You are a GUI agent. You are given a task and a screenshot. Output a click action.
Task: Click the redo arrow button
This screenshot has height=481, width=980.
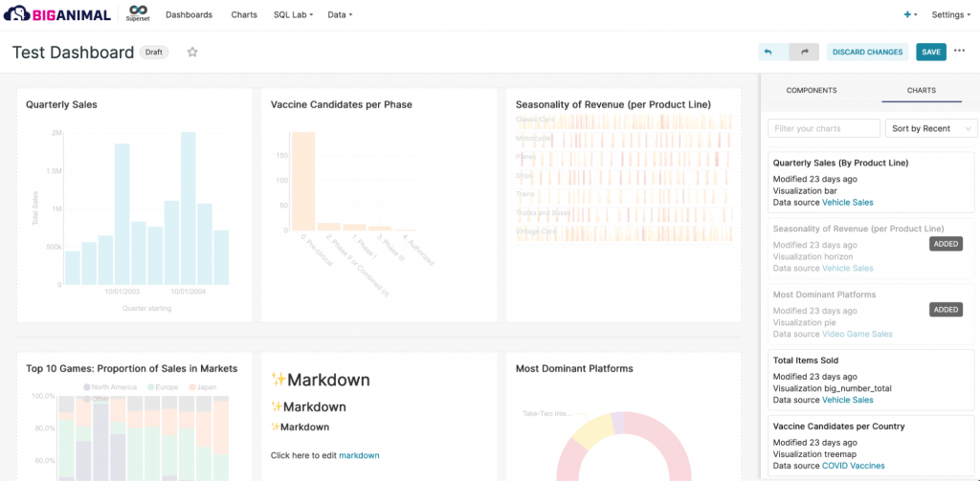pyautogui.click(x=804, y=53)
